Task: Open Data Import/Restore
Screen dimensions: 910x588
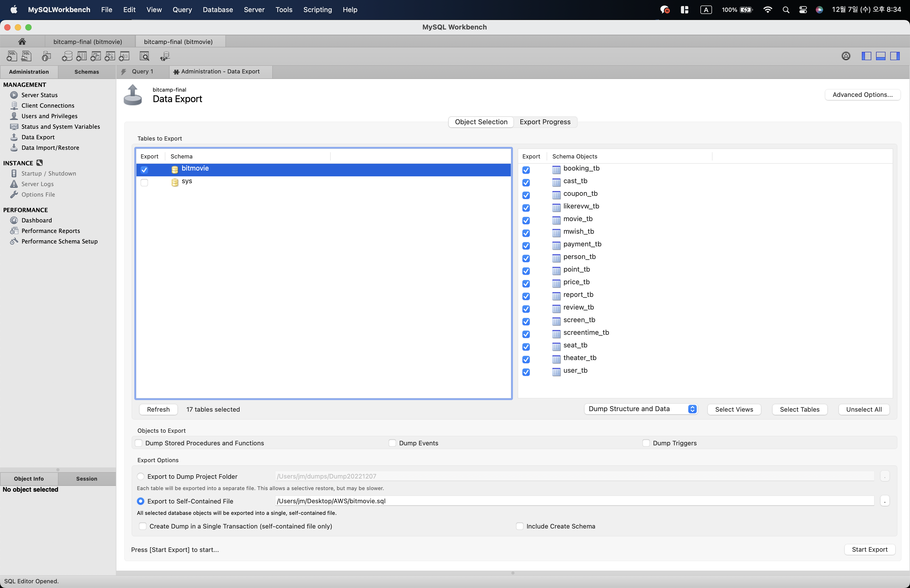Action: pos(50,148)
